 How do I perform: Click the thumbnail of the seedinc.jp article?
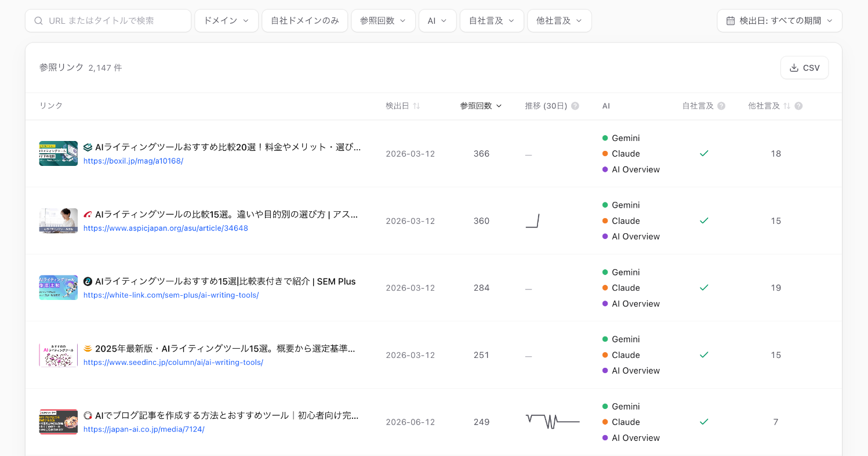(59, 355)
